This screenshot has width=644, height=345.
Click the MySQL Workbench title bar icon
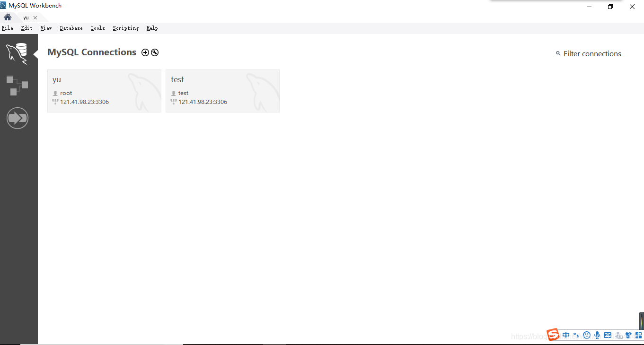click(3, 6)
